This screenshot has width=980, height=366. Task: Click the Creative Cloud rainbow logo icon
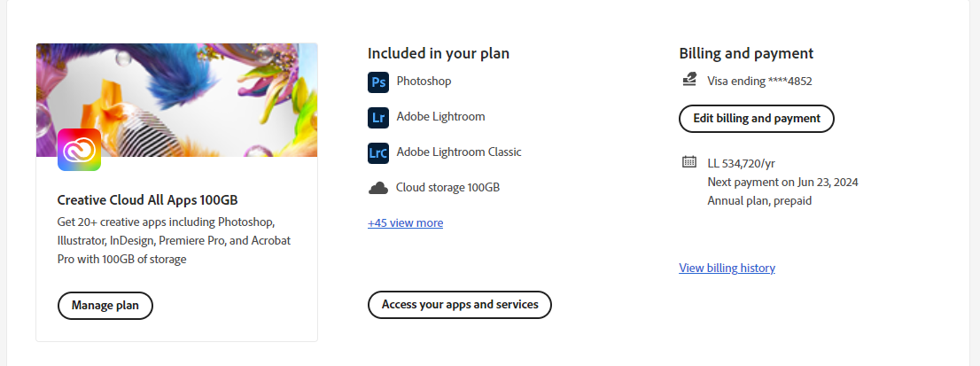pos(80,149)
